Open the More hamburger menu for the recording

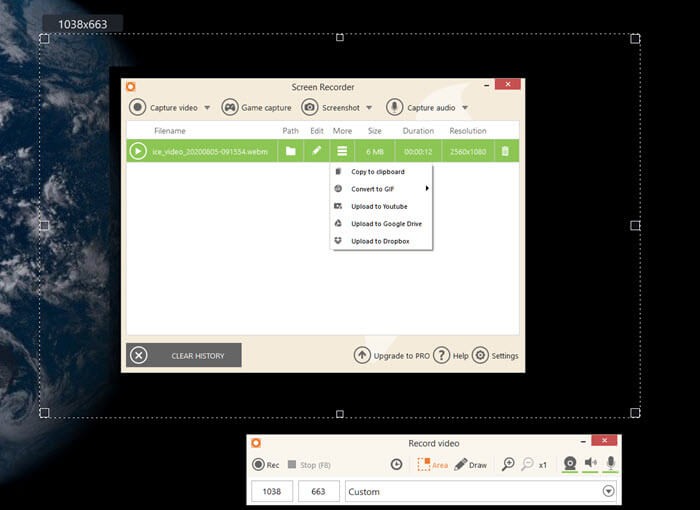342,151
